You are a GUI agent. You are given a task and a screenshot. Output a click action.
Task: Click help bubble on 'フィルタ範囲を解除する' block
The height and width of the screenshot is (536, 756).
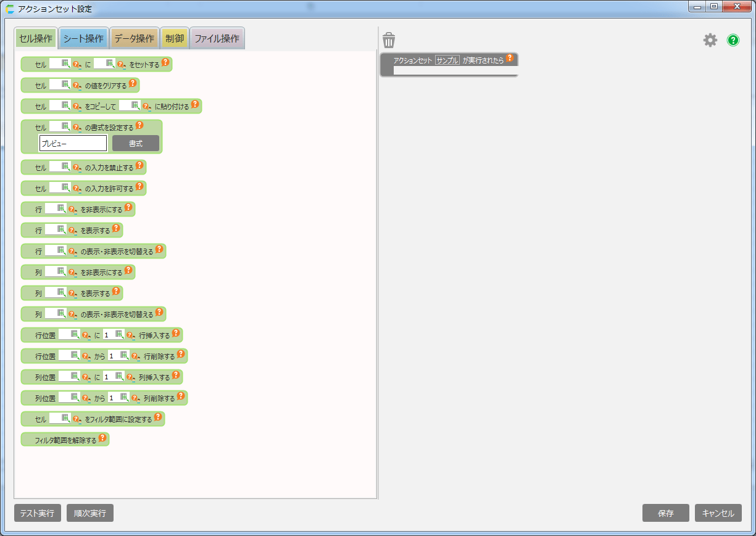click(x=102, y=439)
